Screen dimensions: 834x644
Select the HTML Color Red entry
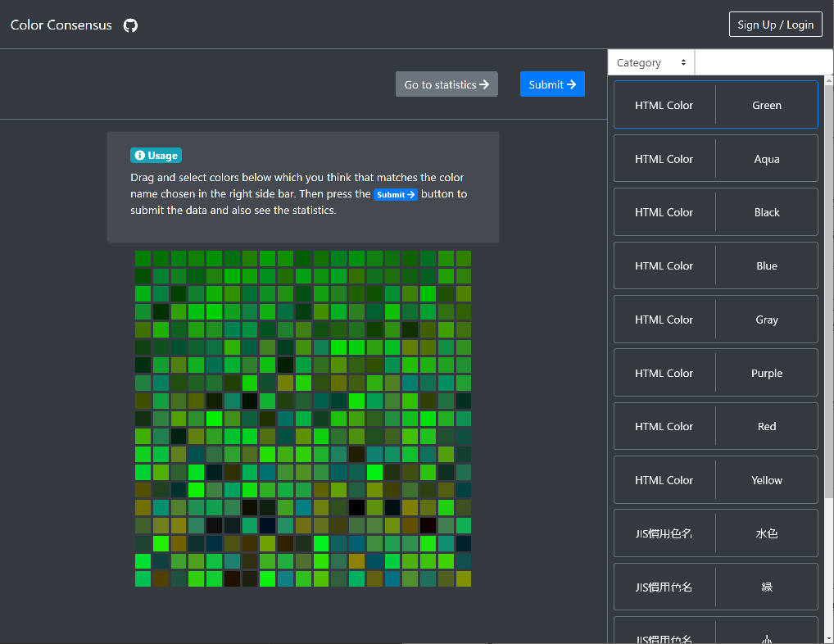coord(715,426)
